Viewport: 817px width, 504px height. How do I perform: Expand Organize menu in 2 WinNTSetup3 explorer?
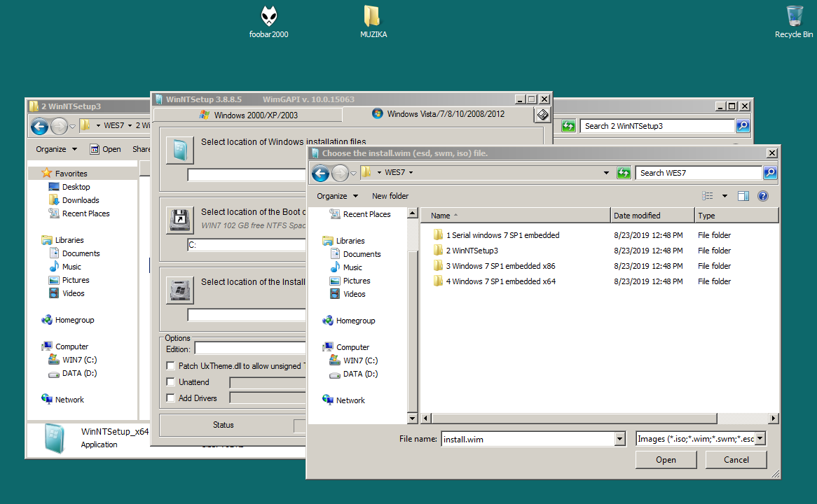click(x=56, y=149)
